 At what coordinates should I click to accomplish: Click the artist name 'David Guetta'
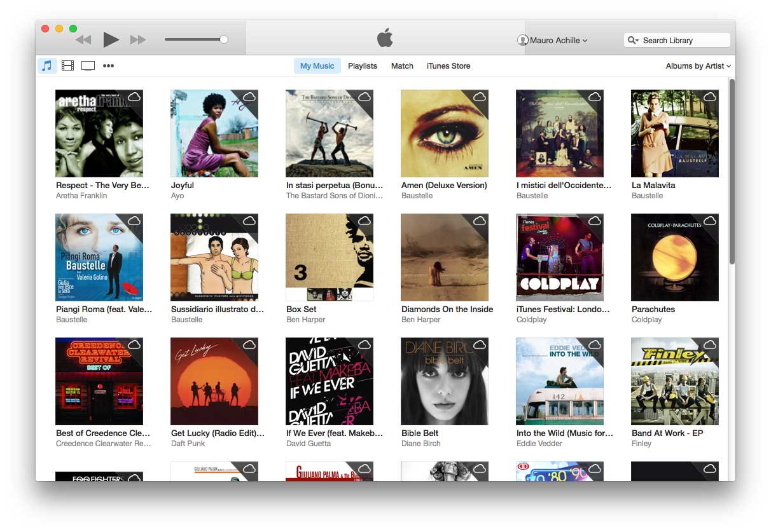click(x=309, y=444)
